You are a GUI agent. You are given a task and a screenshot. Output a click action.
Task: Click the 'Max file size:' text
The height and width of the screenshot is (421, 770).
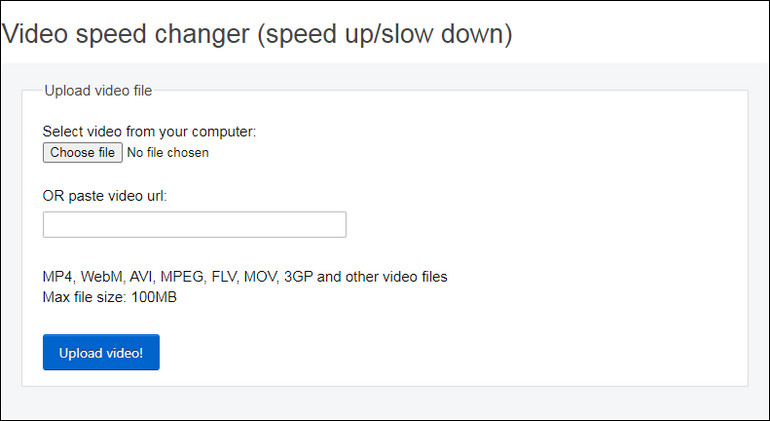84,297
